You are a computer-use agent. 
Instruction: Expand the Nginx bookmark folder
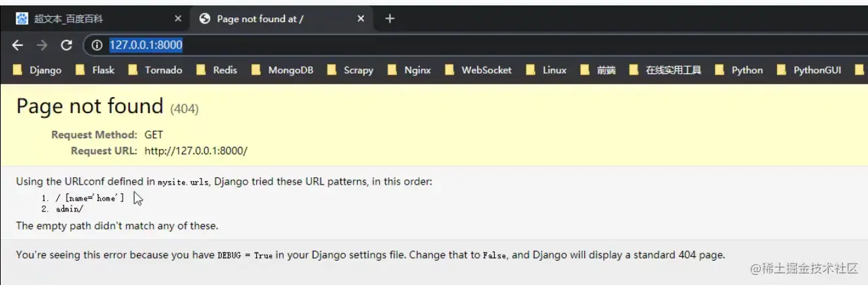(x=410, y=70)
